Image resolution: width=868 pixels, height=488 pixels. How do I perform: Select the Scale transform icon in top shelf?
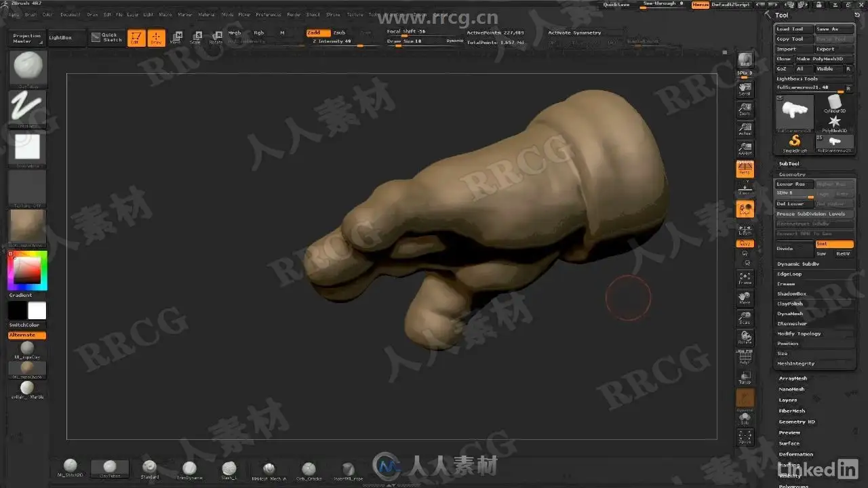point(195,38)
